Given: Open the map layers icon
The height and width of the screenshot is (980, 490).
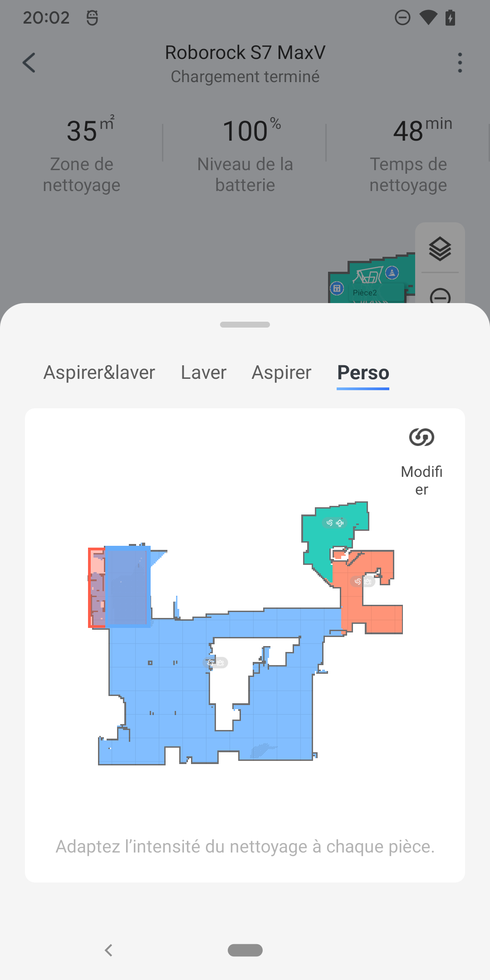Looking at the screenshot, I should point(440,249).
